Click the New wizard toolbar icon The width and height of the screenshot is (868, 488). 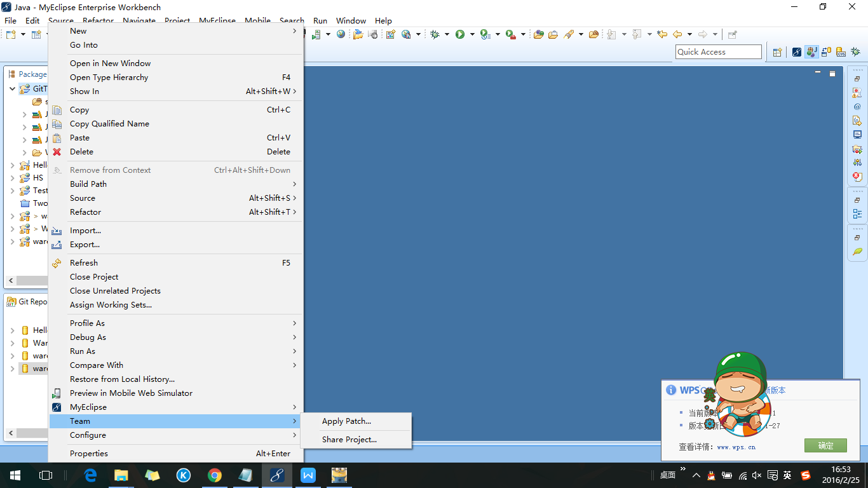point(10,34)
